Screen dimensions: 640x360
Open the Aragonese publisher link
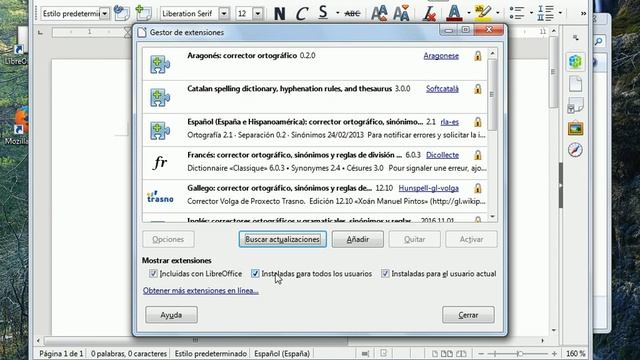coord(441,56)
